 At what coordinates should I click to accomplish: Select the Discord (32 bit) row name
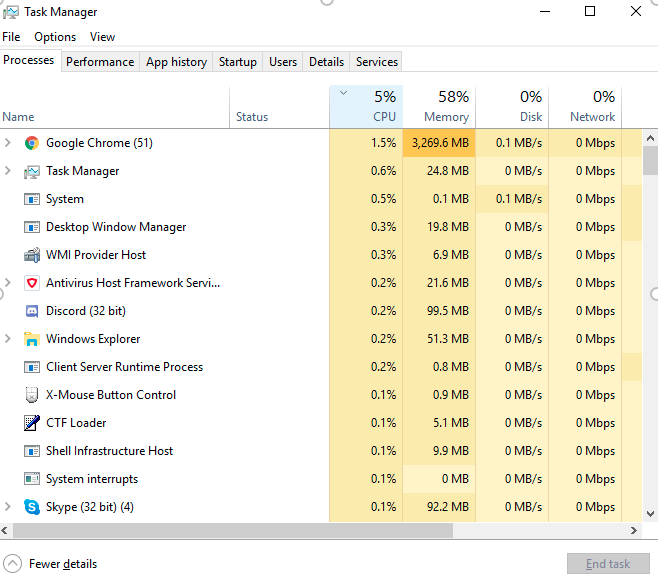(x=86, y=311)
